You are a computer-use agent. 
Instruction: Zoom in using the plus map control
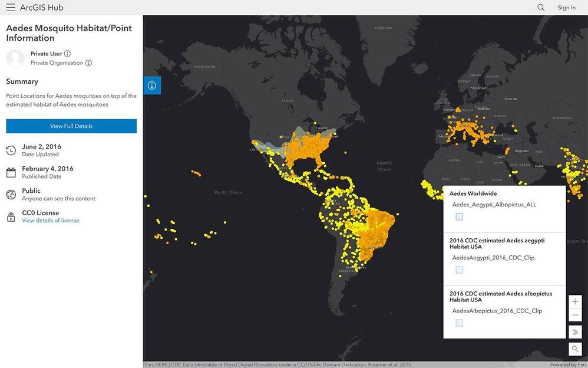tap(575, 301)
